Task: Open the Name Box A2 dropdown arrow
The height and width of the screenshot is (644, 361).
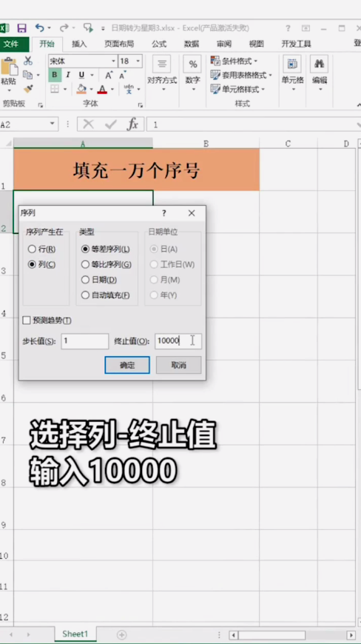Action: pyautogui.click(x=52, y=124)
